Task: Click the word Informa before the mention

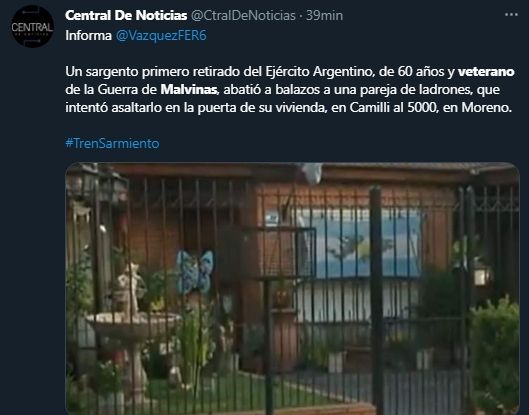Action: 88,35
